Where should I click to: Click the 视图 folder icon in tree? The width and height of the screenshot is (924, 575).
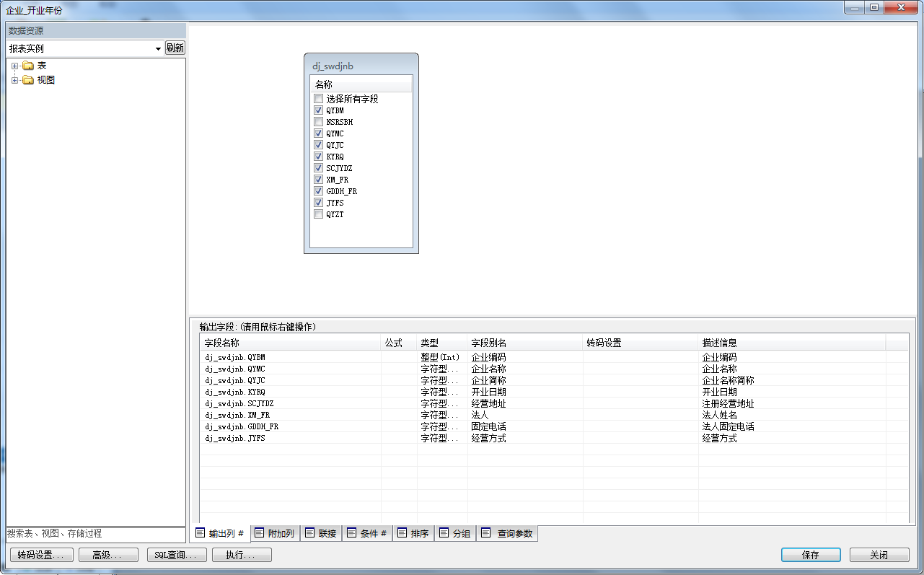pyautogui.click(x=28, y=80)
